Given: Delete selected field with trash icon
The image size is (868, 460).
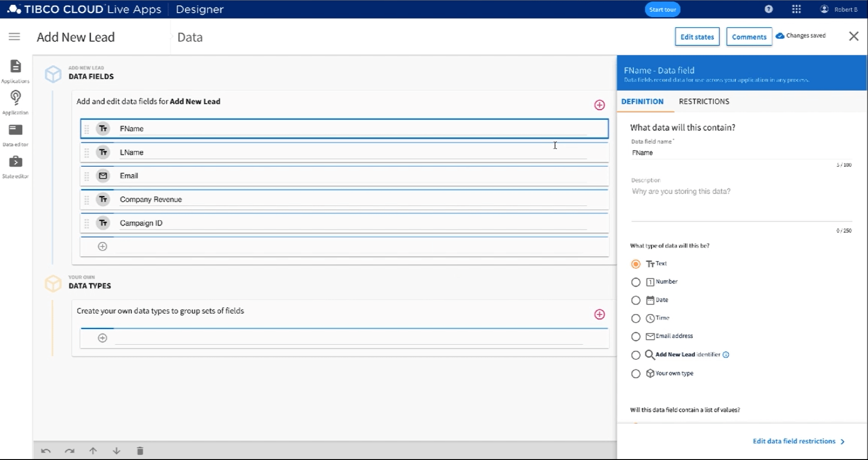Looking at the screenshot, I should pos(140,451).
